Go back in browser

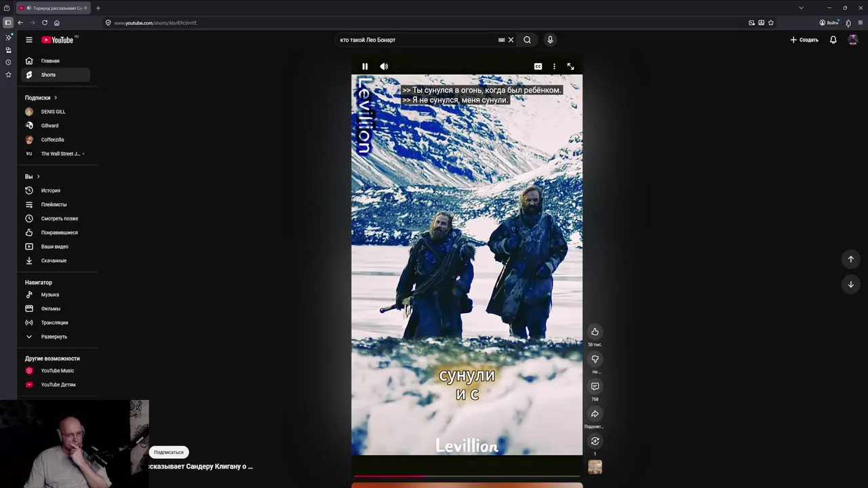coord(20,22)
